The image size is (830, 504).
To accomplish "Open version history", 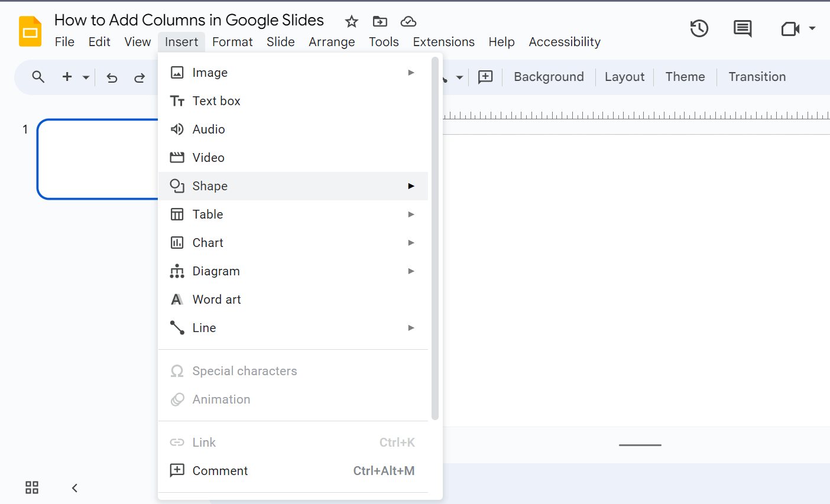I will point(699,28).
